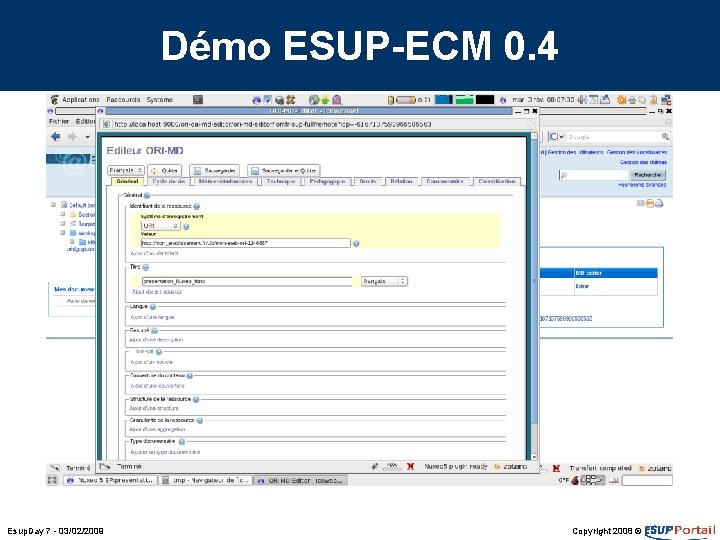Viewport: 720px width, 540px height.
Task: Click Ajout d'une langue link
Action: point(152,317)
